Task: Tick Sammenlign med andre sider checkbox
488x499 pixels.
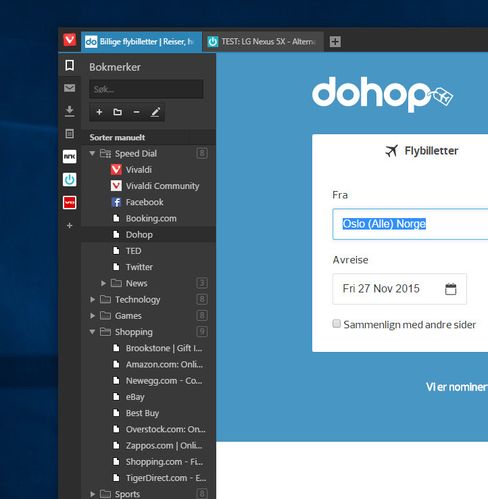Action: (337, 324)
